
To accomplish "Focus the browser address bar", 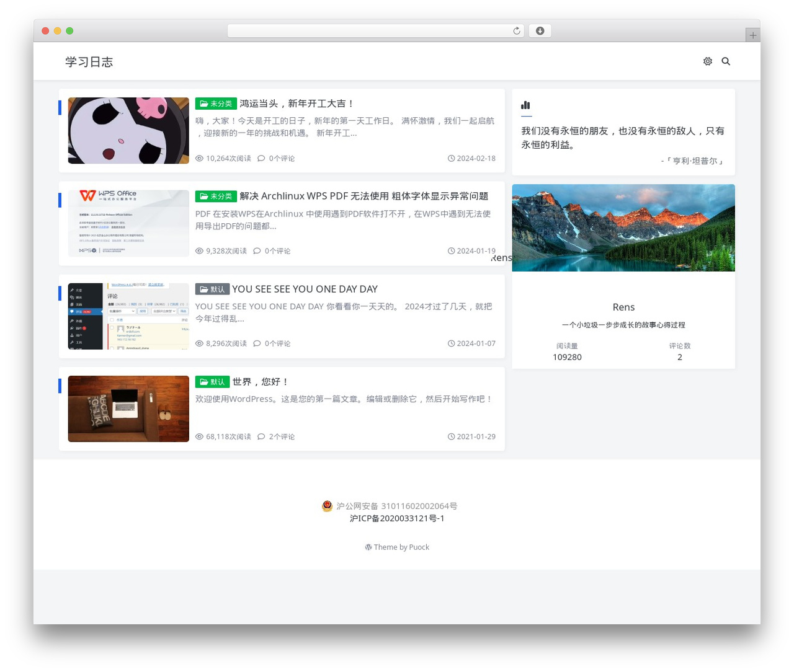I will coord(375,31).
